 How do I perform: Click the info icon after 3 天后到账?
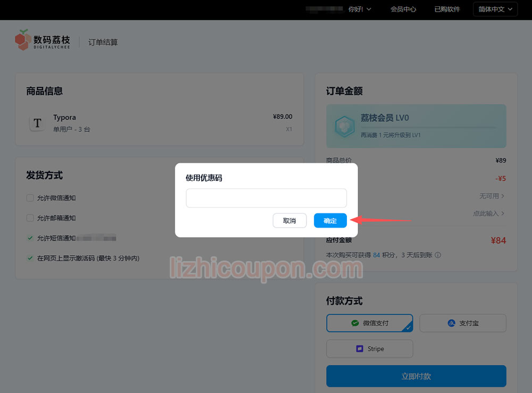pyautogui.click(x=438, y=255)
